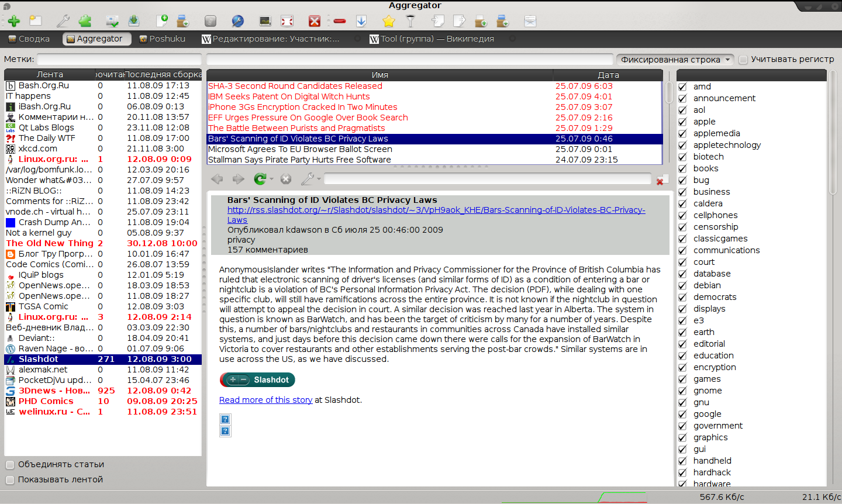Sort feeds by the Лента column header

click(x=50, y=75)
